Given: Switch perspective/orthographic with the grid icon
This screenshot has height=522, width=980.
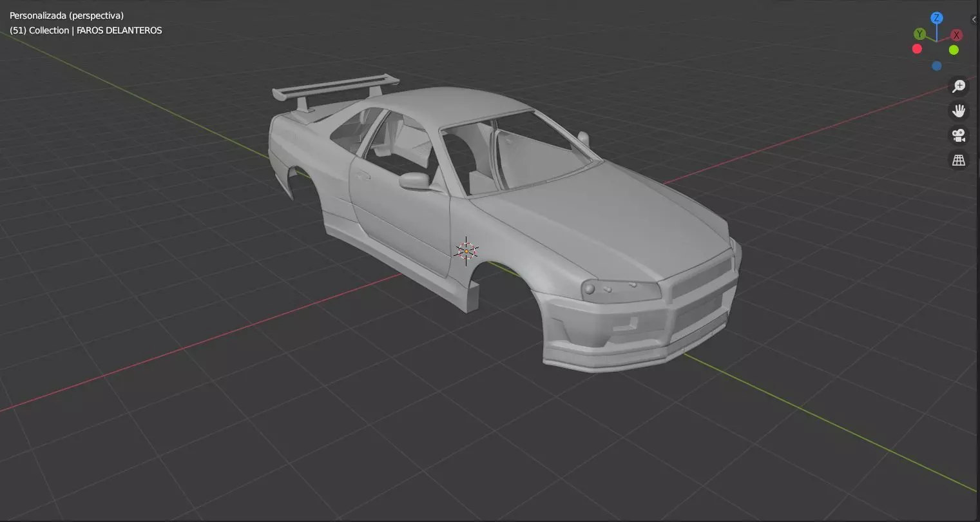Looking at the screenshot, I should click(x=959, y=160).
